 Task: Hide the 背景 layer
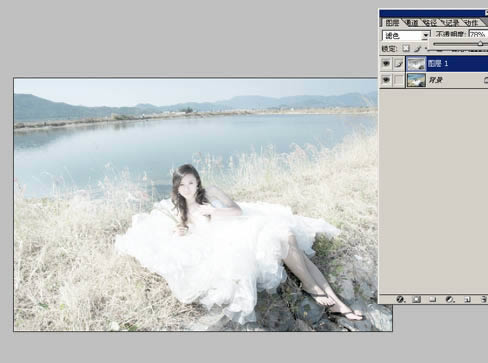pos(386,80)
